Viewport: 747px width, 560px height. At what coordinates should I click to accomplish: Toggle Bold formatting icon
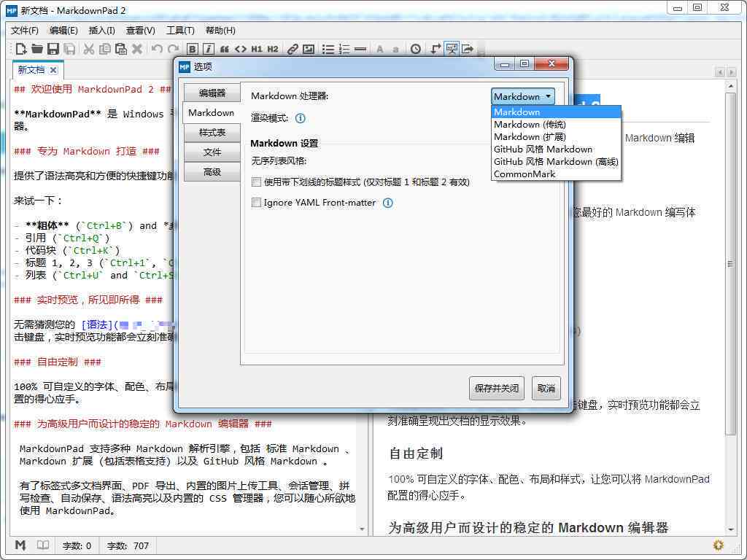[192, 49]
